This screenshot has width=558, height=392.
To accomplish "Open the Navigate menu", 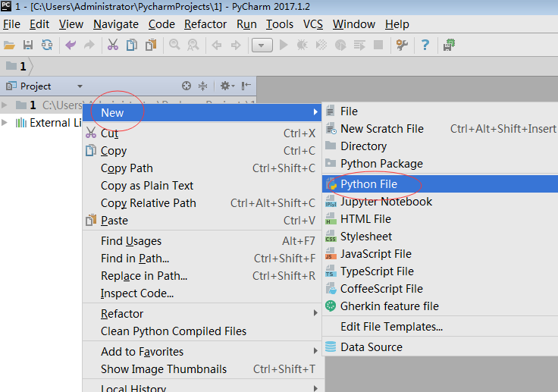I will pos(116,24).
